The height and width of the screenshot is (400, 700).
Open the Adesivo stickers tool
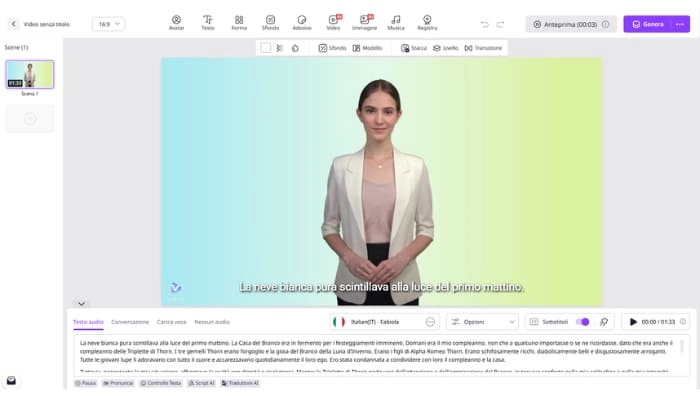(302, 23)
